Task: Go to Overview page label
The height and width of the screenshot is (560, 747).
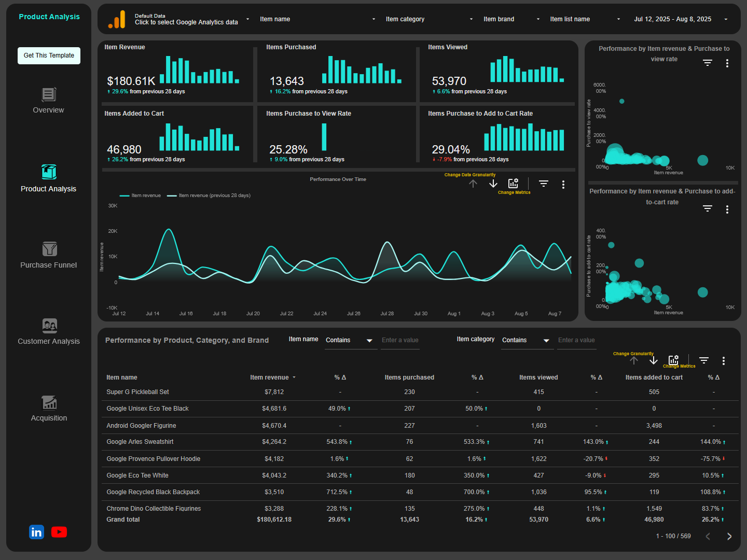Action: pos(48,110)
